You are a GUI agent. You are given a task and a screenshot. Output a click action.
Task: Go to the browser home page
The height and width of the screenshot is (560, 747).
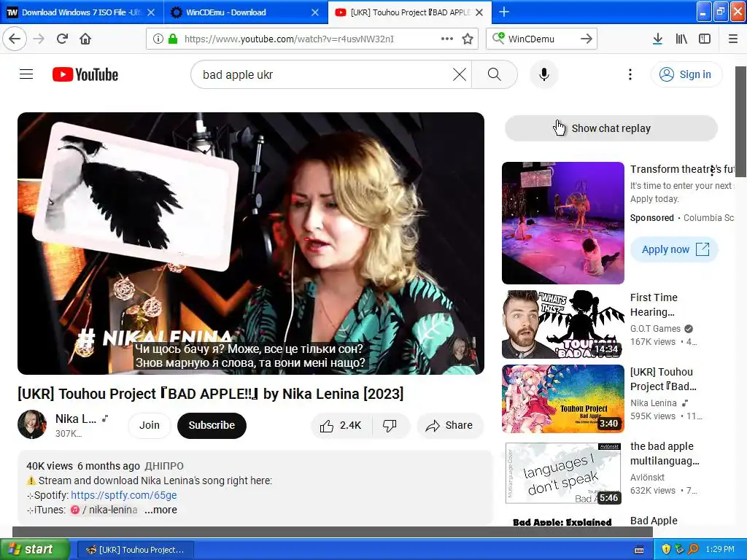[x=85, y=39]
